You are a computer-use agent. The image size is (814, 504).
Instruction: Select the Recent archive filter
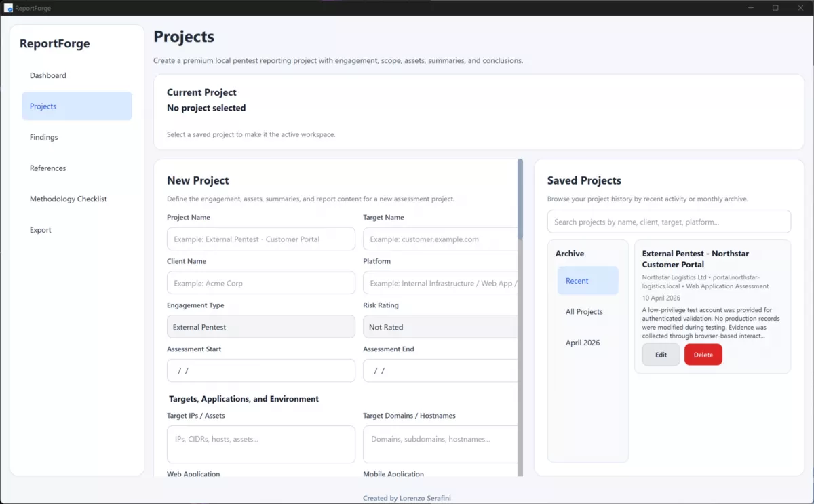tap(587, 281)
